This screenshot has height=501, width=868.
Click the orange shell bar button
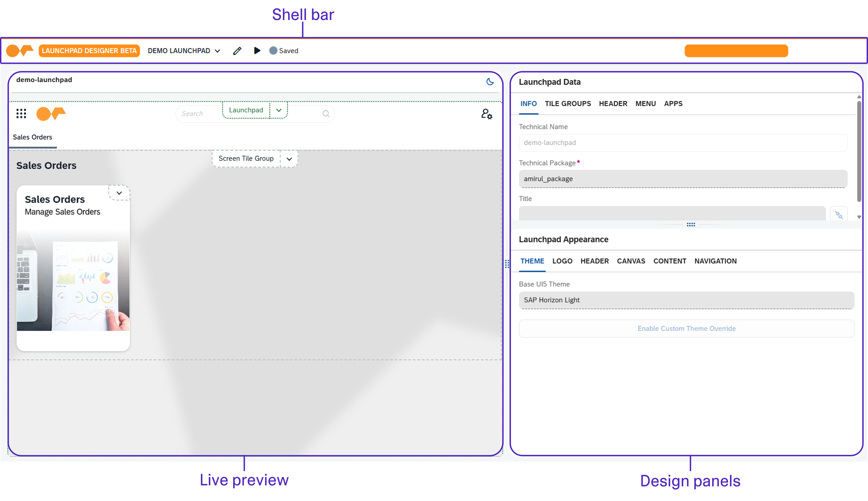736,51
